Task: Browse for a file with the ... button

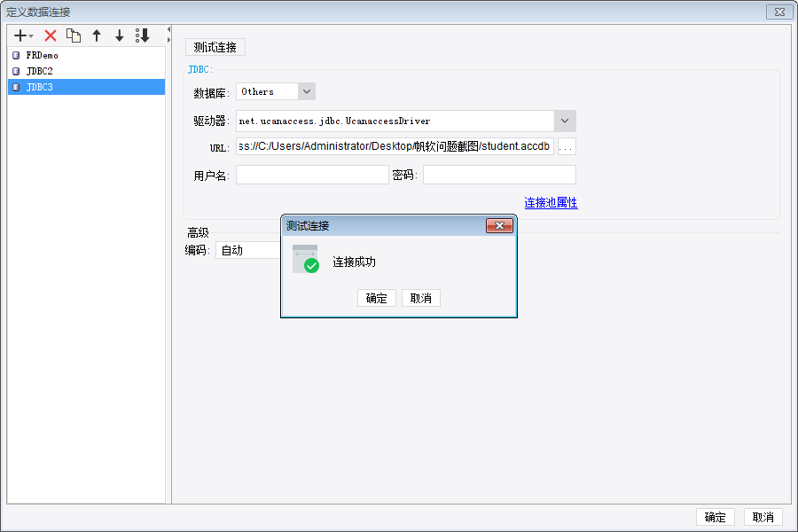Action: [x=567, y=146]
